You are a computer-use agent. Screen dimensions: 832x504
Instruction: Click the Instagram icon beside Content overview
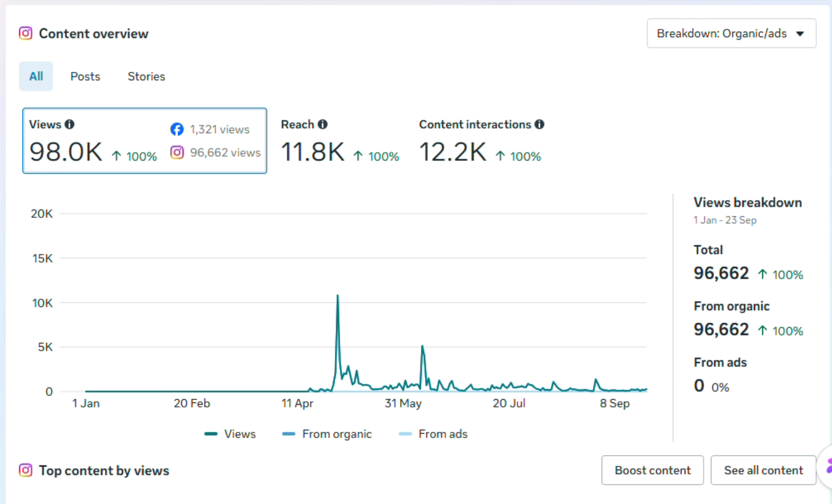[x=26, y=33]
